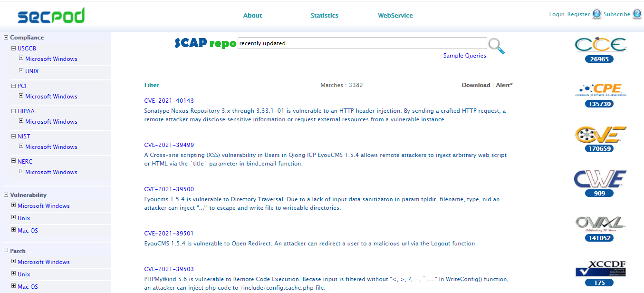Click the OVAL count badge 141052

(599, 238)
